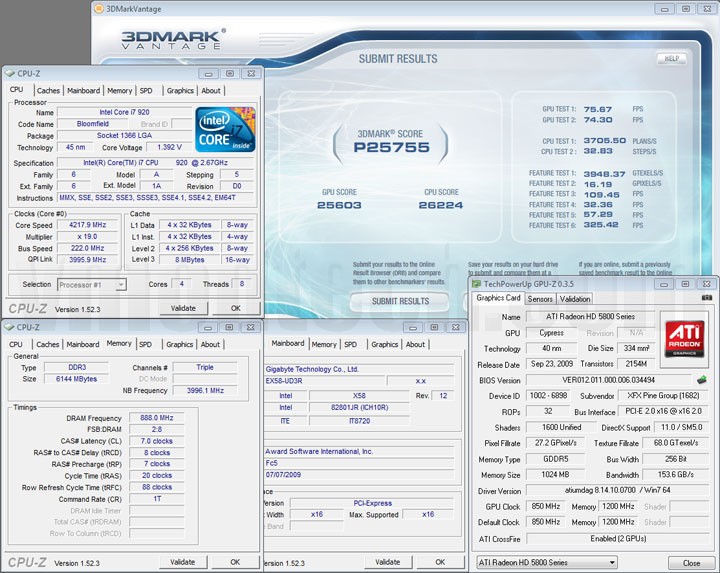
Task: Click the Intel Core i7 logo
Action: (x=226, y=129)
